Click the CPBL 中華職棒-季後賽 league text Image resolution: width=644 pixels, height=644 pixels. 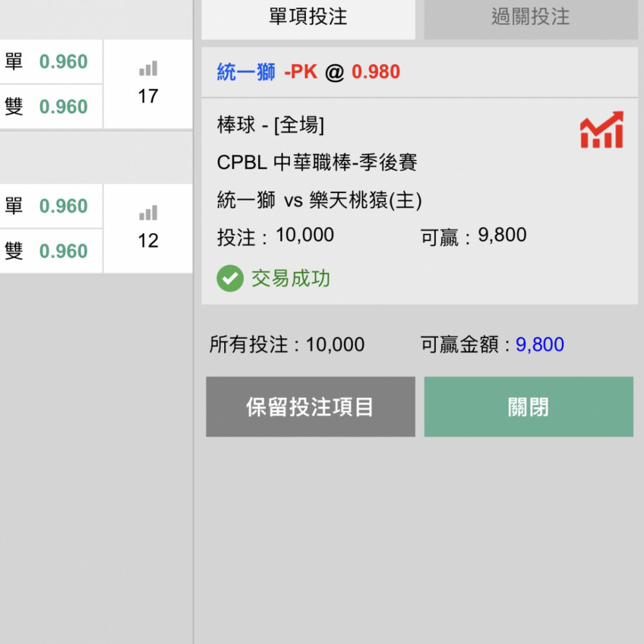tap(317, 162)
